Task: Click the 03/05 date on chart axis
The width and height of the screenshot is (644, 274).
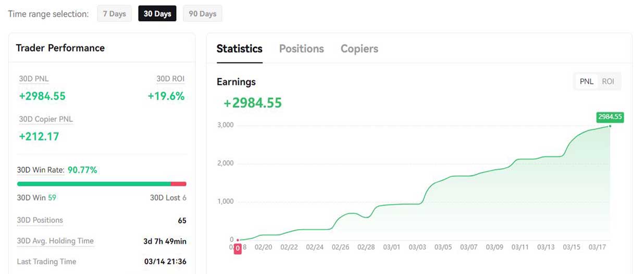Action: (x=443, y=247)
